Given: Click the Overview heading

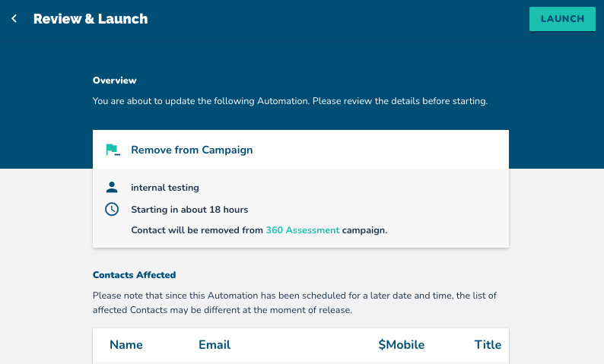Looking at the screenshot, I should point(114,81).
